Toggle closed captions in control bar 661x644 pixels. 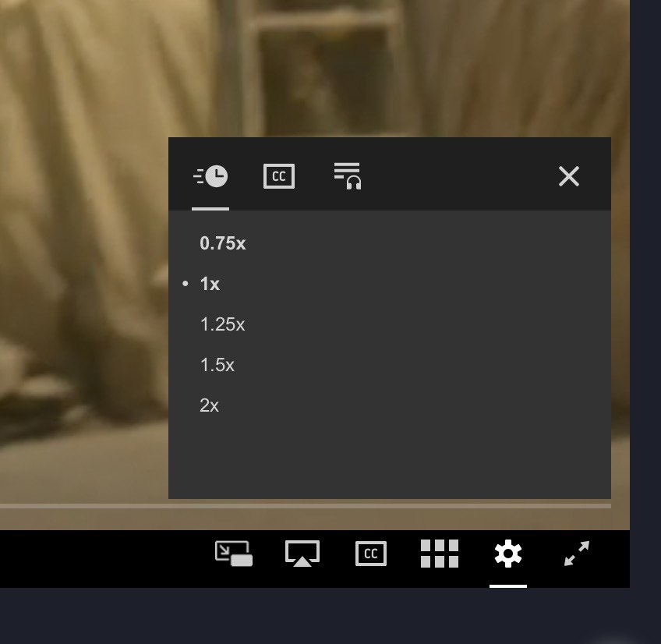point(371,554)
